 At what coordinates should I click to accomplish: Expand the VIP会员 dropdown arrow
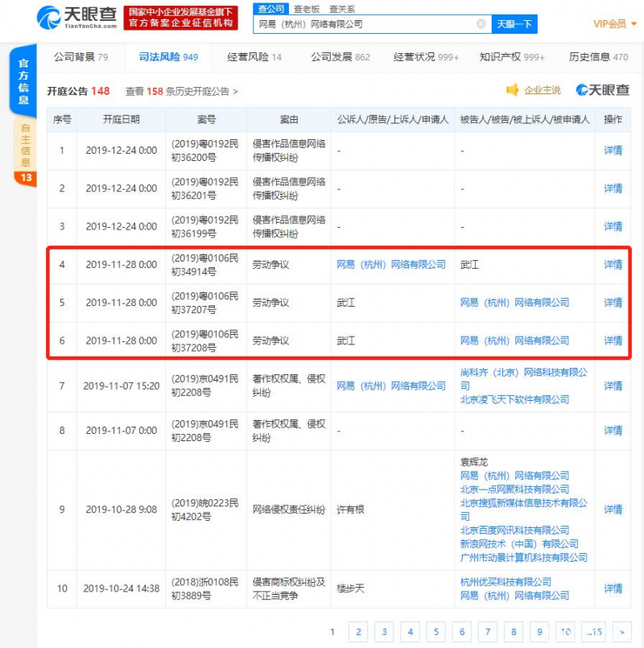click(x=634, y=24)
